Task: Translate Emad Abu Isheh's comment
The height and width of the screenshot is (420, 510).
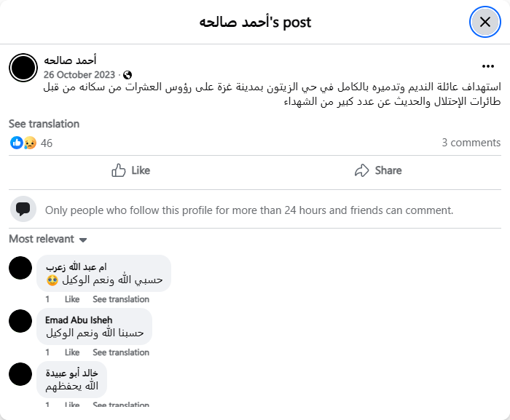Action: pos(121,352)
